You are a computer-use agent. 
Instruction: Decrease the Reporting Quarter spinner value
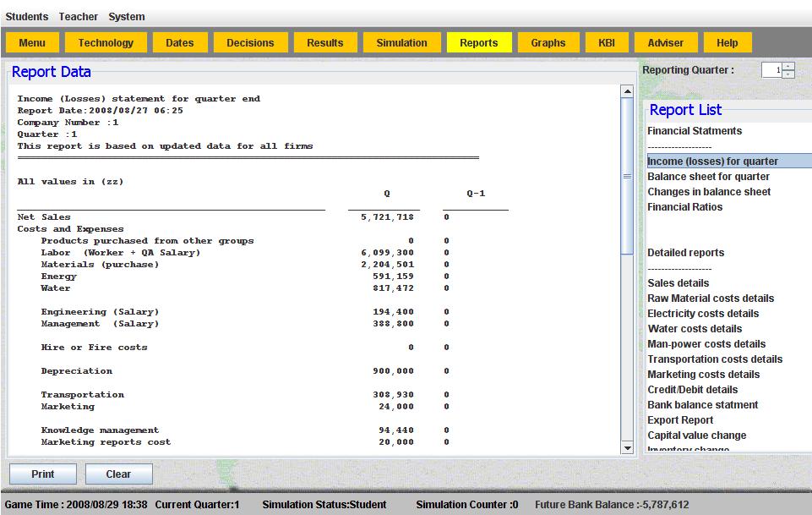tap(788, 74)
